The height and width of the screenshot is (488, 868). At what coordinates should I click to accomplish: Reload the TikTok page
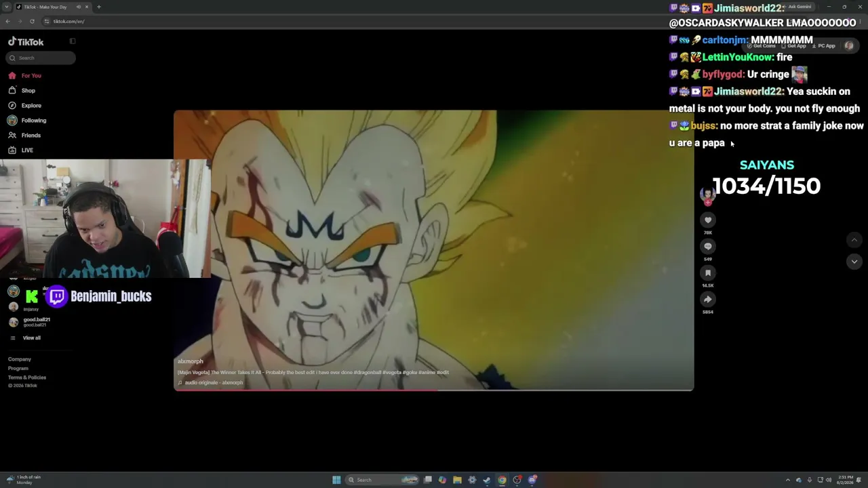coord(32,21)
